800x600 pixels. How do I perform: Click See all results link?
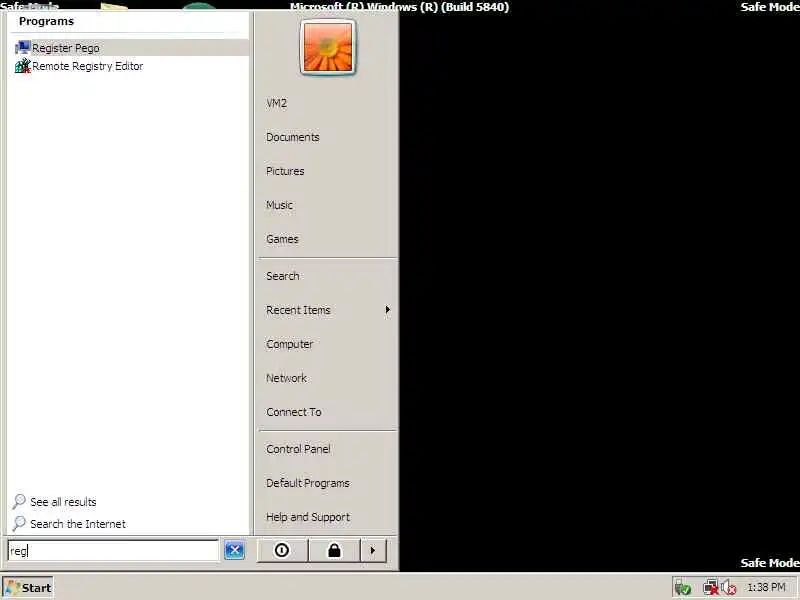(63, 502)
